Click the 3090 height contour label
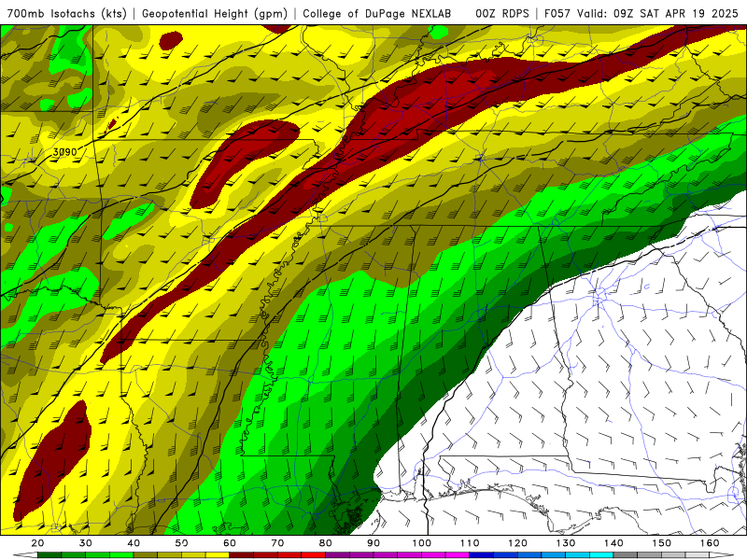The height and width of the screenshot is (560, 747). [x=64, y=152]
